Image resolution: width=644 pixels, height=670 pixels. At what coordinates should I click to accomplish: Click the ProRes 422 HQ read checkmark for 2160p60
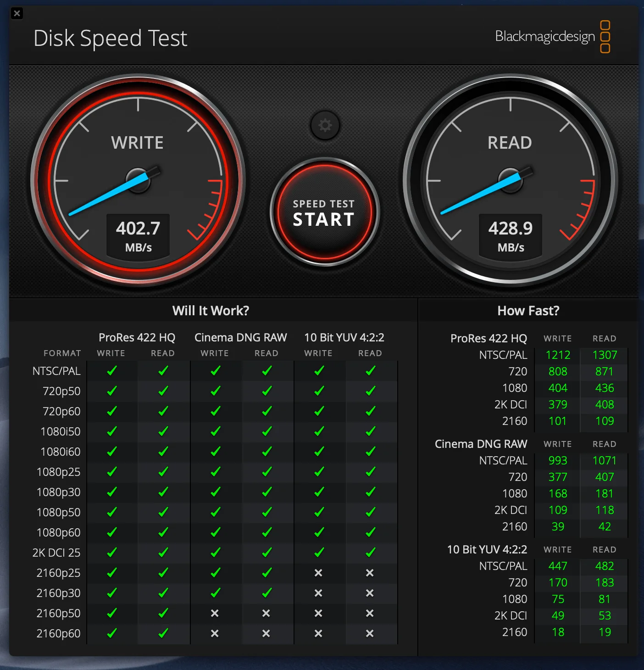click(x=163, y=633)
